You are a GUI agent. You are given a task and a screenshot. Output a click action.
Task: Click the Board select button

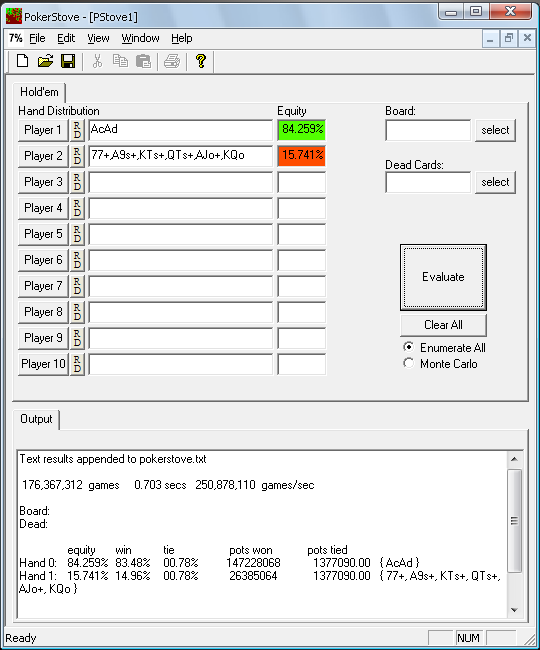coord(495,130)
